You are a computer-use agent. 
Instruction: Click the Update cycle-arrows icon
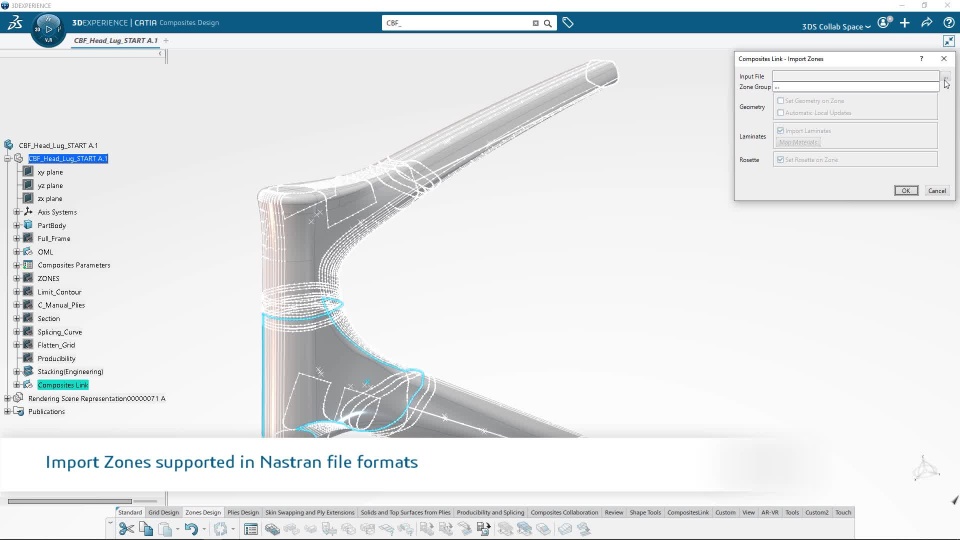(220, 528)
